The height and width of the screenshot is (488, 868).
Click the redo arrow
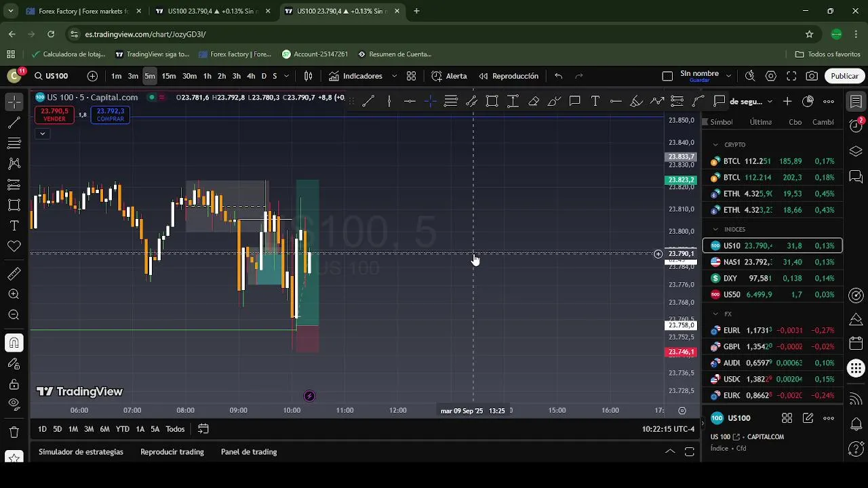click(x=579, y=76)
